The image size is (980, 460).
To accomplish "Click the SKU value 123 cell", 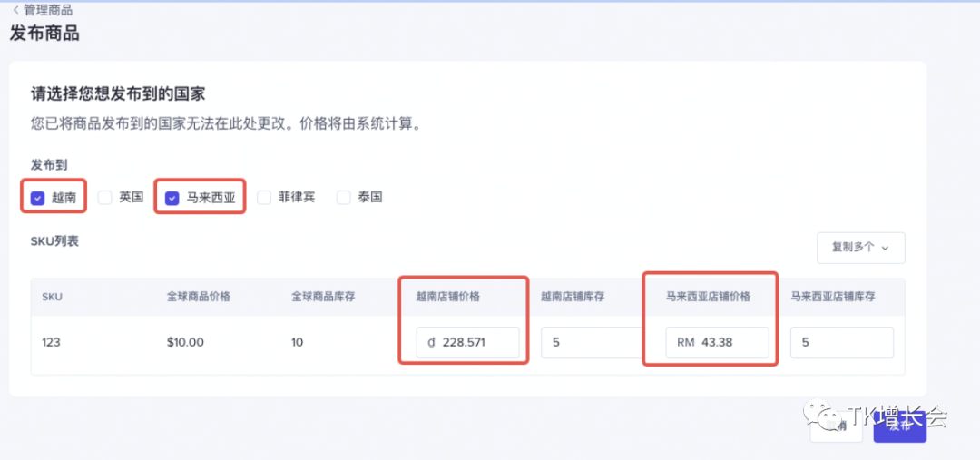I will [x=52, y=343].
